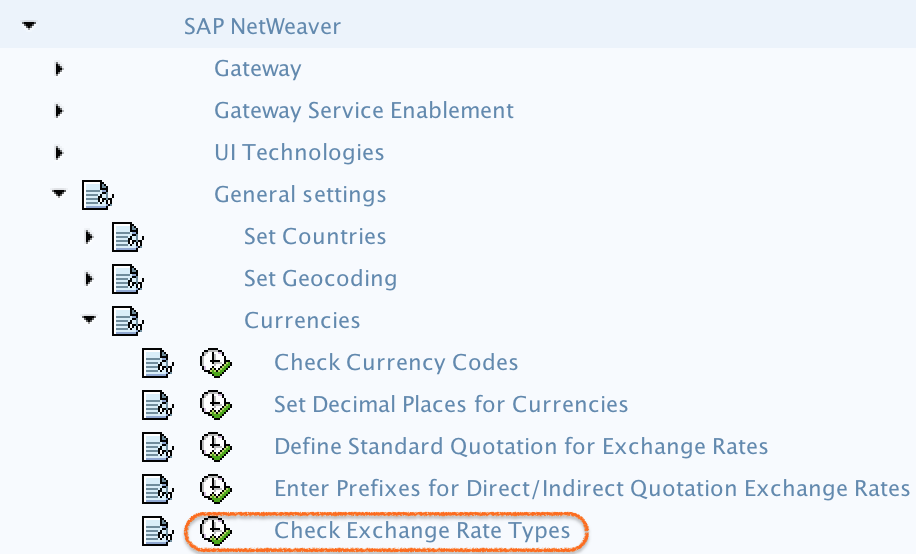Execute activity icon for Check Exchange Rate Types

pos(216,531)
